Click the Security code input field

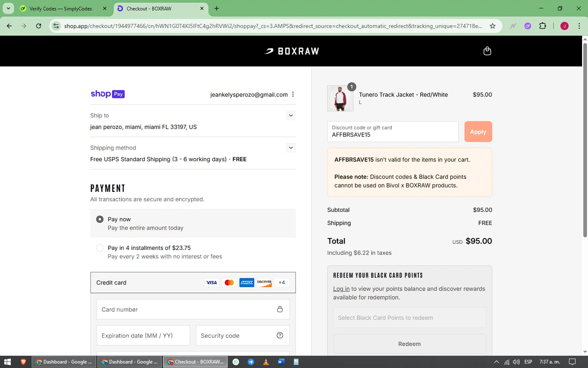coord(243,335)
